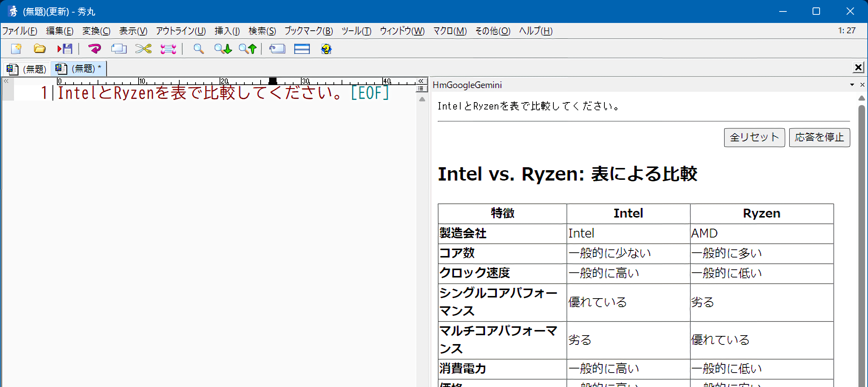
Task: Find previous with the magnifier up-arrow icon
Action: 248,49
